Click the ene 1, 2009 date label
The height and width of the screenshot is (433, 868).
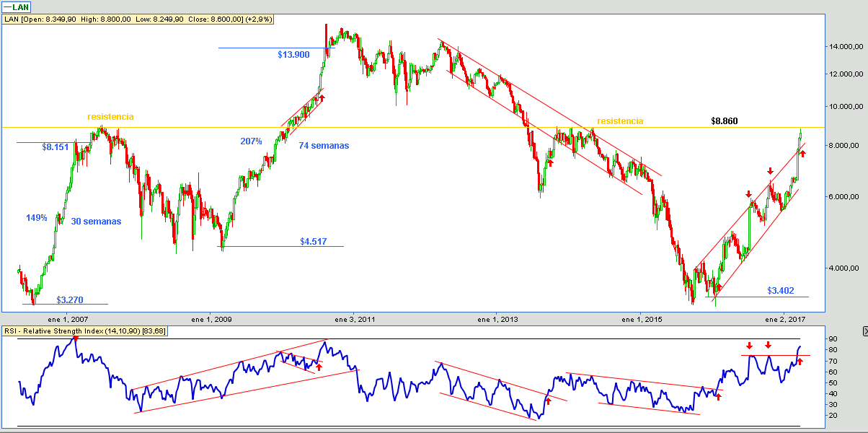pos(212,318)
